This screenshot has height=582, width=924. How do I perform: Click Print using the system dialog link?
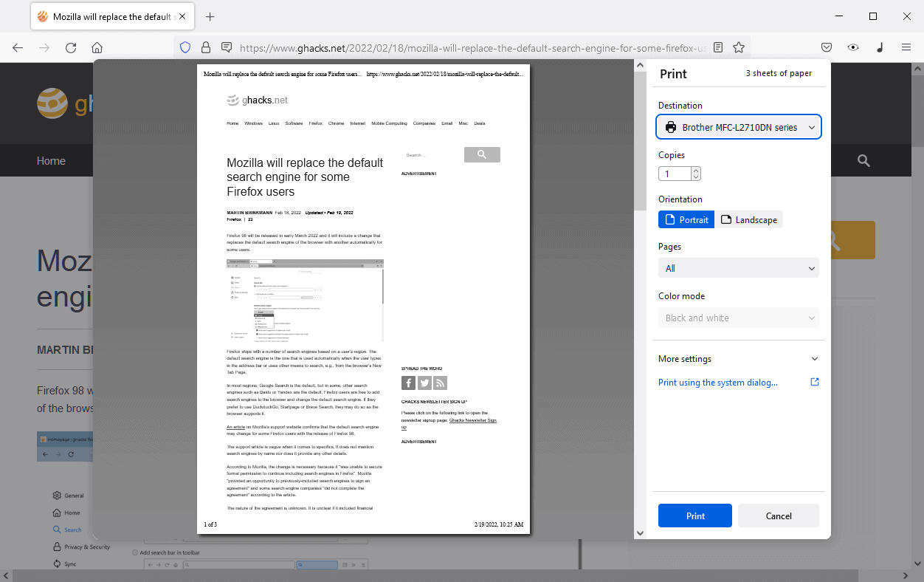point(717,382)
